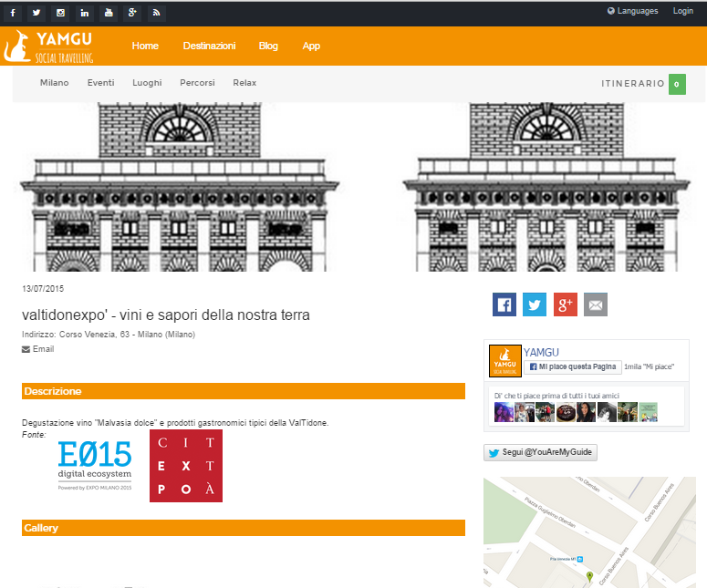Share event via Google+ red square
Screen dimensions: 707x588
[x=565, y=304]
